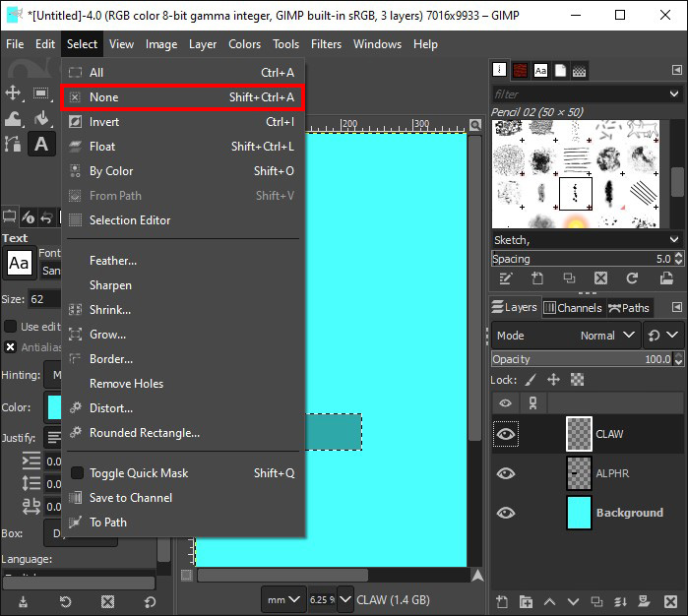Screen dimensions: 688x616
Task: Delete the selected layer
Action: (x=674, y=601)
